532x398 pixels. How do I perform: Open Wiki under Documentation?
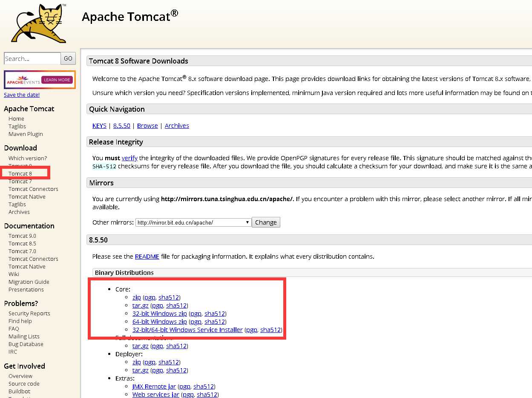click(14, 274)
